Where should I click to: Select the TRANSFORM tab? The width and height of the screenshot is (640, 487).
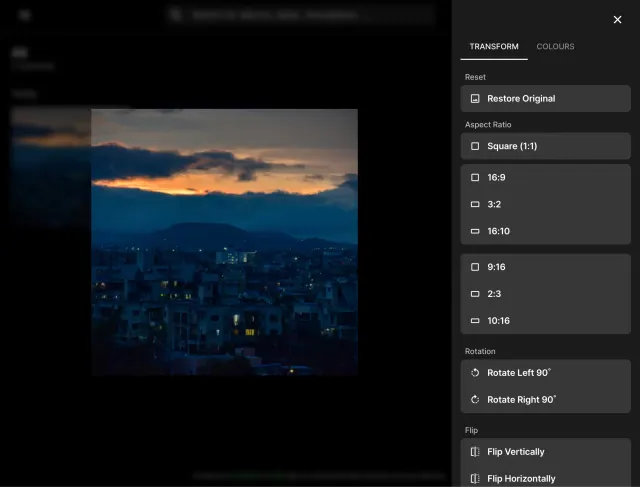tap(494, 47)
